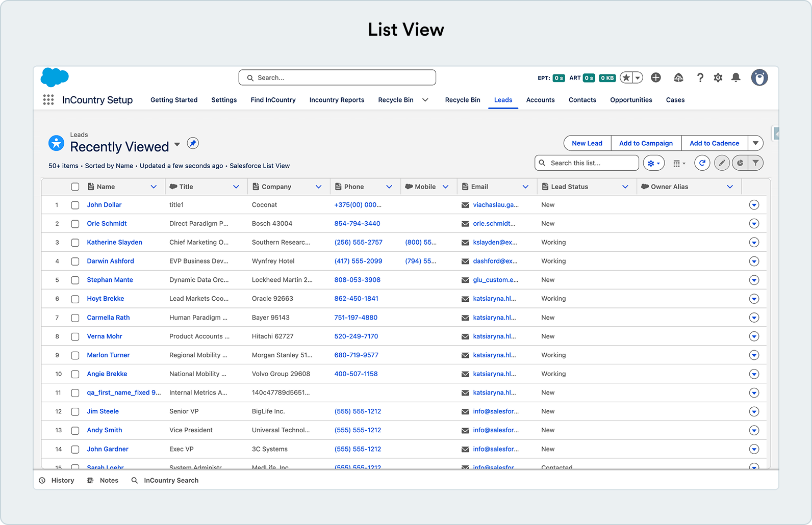Screen dimensions: 812x525
Task: Open the App Launcher grid icon
Action: 48,100
